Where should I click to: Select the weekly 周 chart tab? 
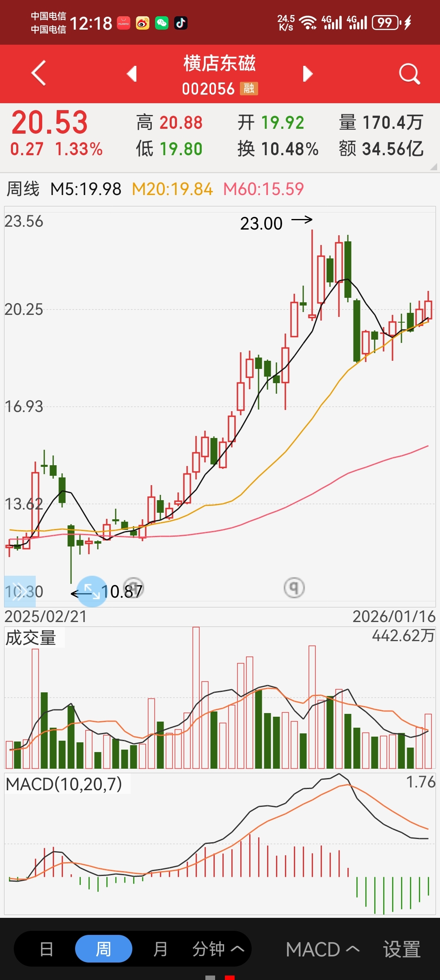pyautogui.click(x=104, y=949)
